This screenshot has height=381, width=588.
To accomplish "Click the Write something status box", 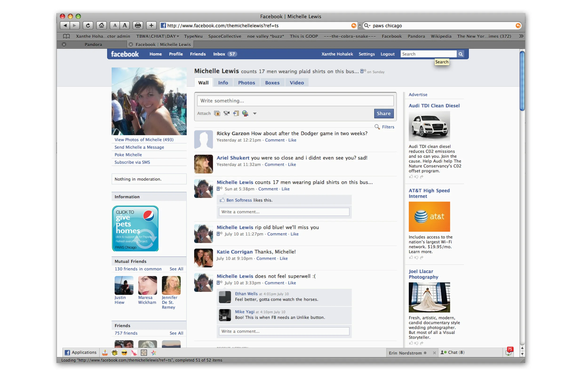I will click(x=295, y=101).
